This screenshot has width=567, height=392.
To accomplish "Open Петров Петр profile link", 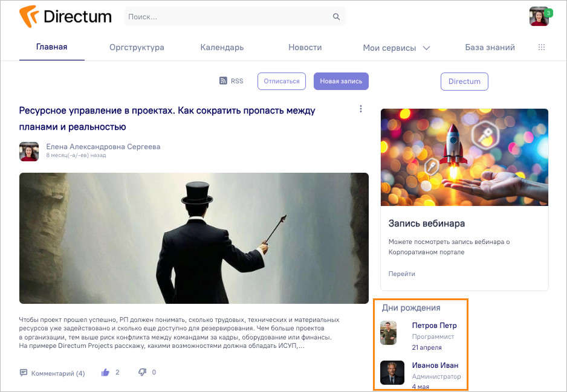I will 434,326.
